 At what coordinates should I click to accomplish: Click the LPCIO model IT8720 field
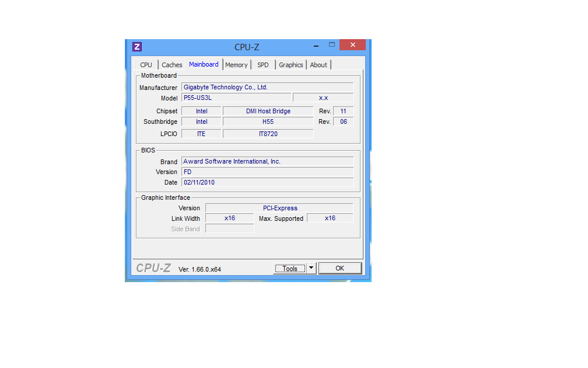click(x=268, y=134)
